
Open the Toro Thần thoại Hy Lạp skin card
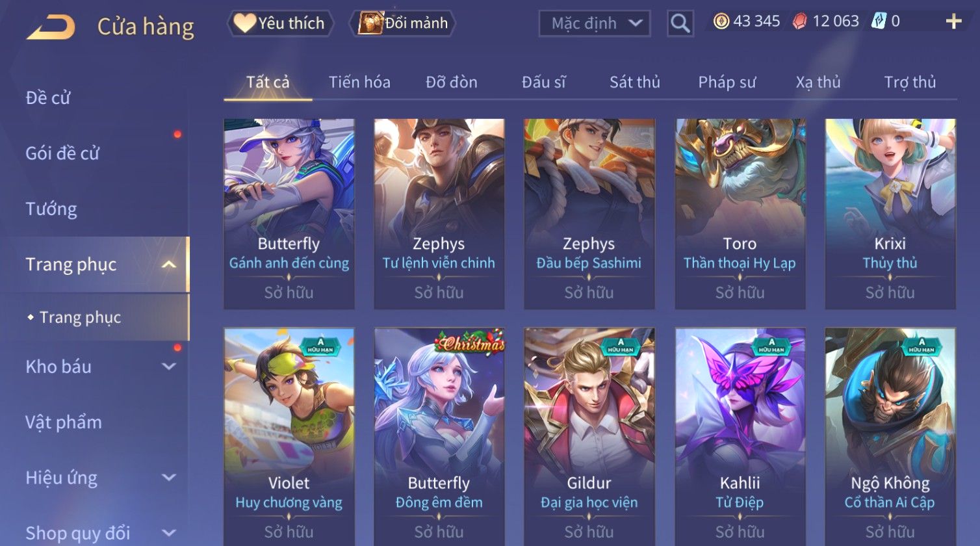[x=740, y=214]
